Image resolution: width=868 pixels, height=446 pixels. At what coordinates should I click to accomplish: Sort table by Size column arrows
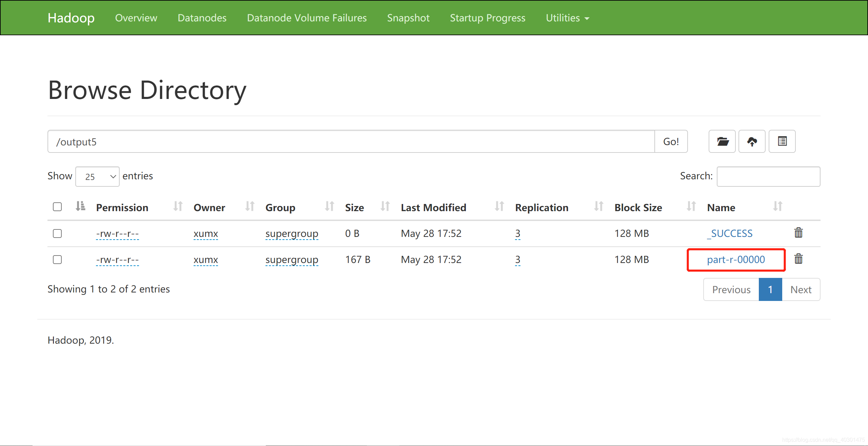click(385, 206)
